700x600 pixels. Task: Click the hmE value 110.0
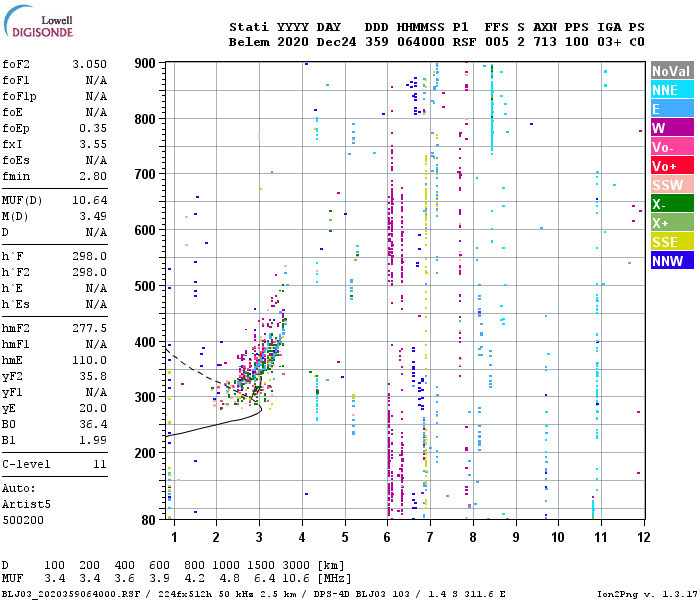tap(90, 360)
